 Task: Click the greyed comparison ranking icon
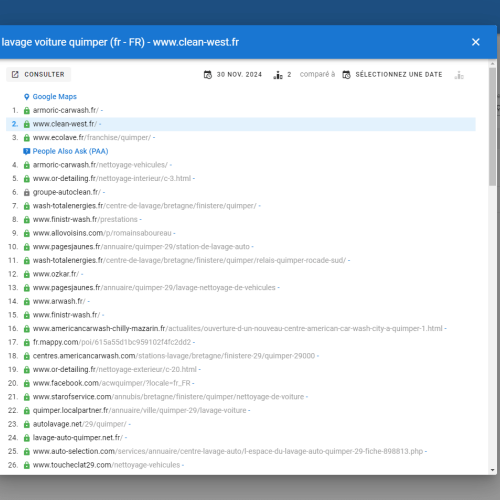click(459, 75)
